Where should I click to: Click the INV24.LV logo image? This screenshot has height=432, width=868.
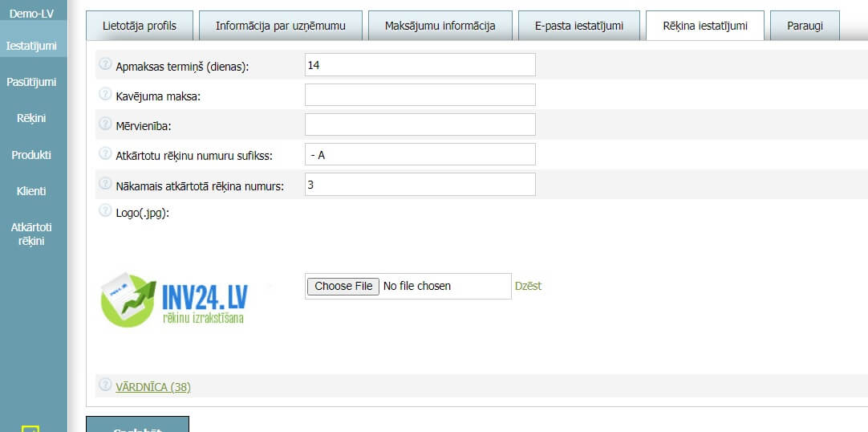click(x=174, y=300)
